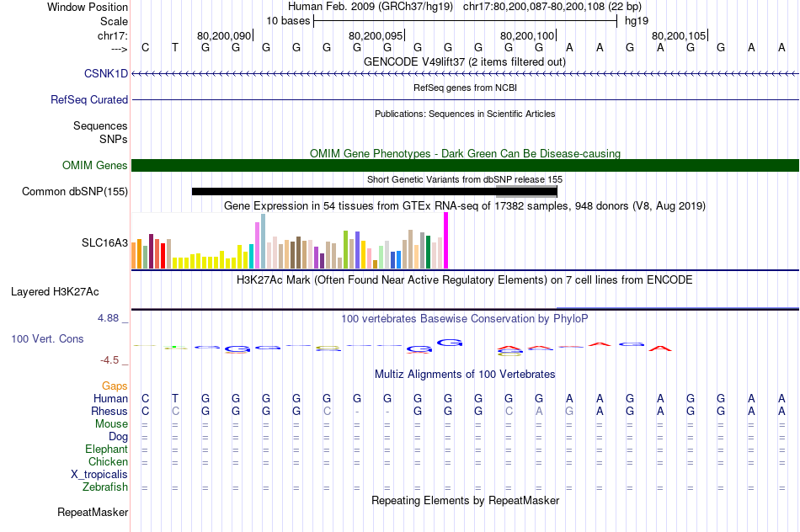Click the dark green OMIM gene bar
The height and width of the screenshot is (532, 800).
tap(466, 165)
